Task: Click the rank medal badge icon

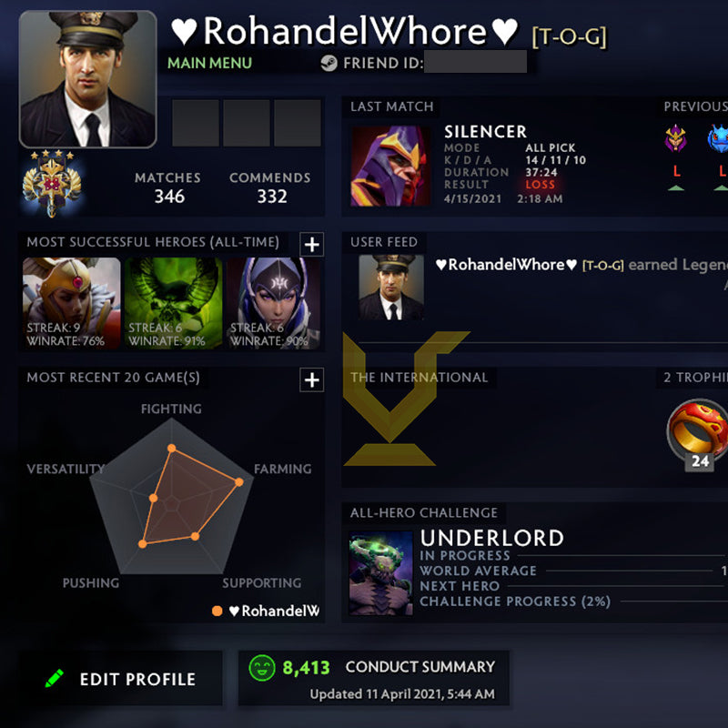Action: click(x=52, y=184)
